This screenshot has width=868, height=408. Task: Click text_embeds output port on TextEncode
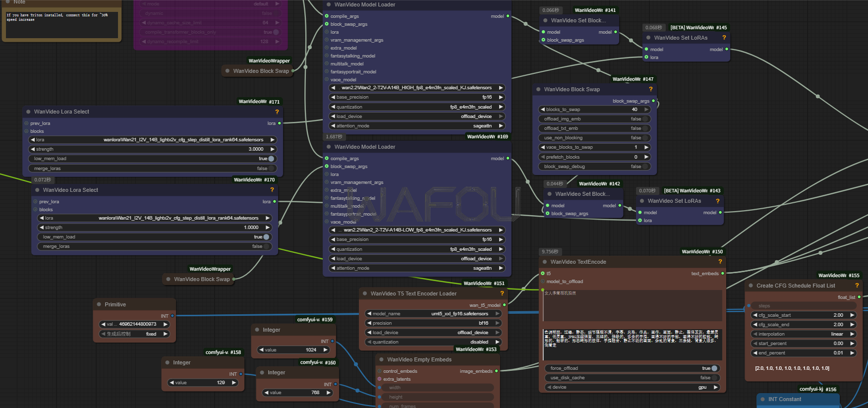click(722, 273)
